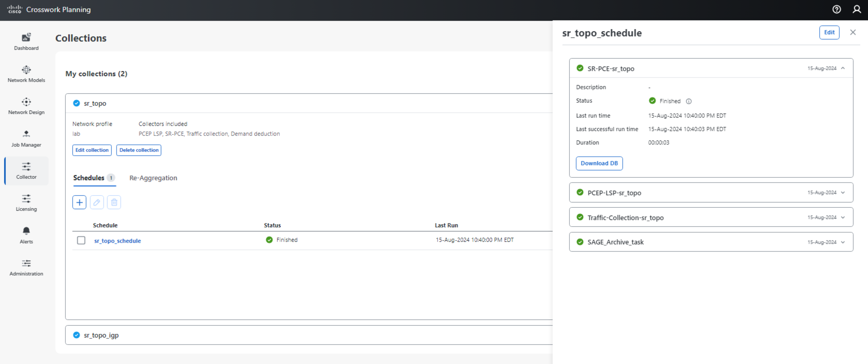Expand the SAGE_Archive_task section
The image size is (868, 364).
point(843,242)
